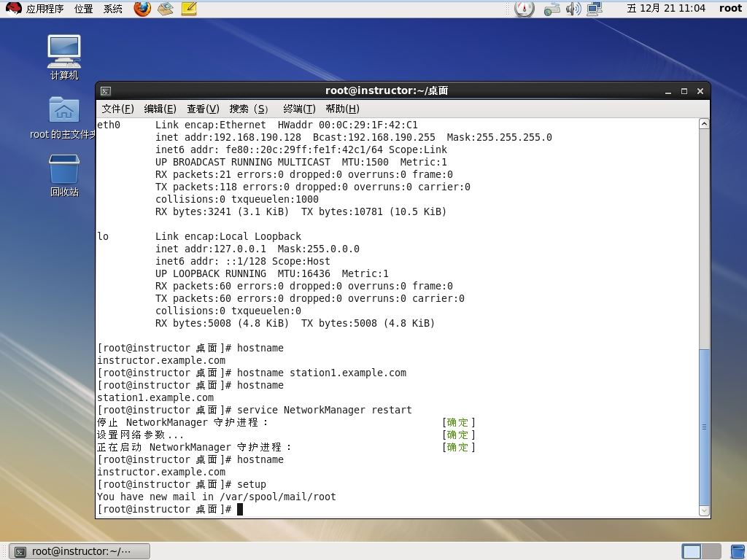Click the txqueuelen:1000 text
The width and height of the screenshot is (747, 560).
275,199
